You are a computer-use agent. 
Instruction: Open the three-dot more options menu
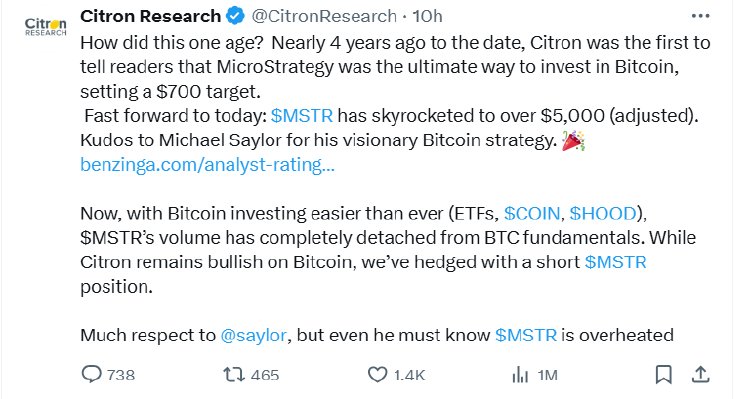click(700, 16)
